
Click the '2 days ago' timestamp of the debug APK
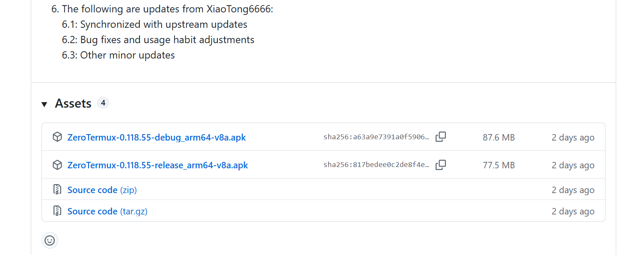point(573,137)
